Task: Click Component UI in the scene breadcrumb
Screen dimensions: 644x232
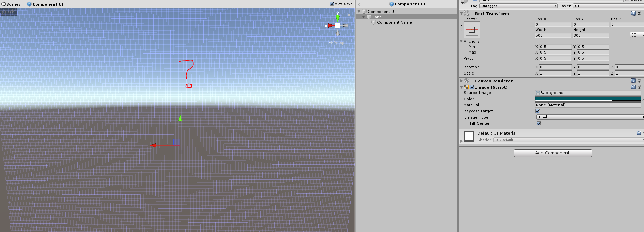Action: [48, 4]
